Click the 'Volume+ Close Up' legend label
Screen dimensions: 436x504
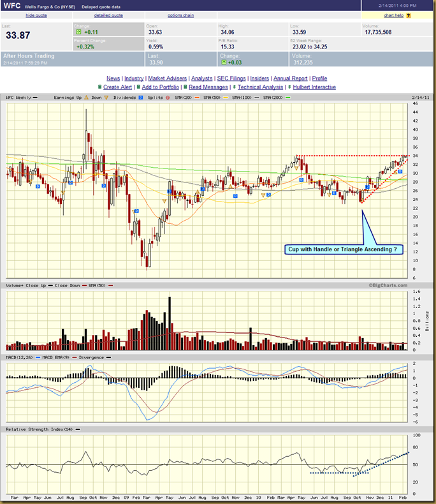click(x=25, y=285)
